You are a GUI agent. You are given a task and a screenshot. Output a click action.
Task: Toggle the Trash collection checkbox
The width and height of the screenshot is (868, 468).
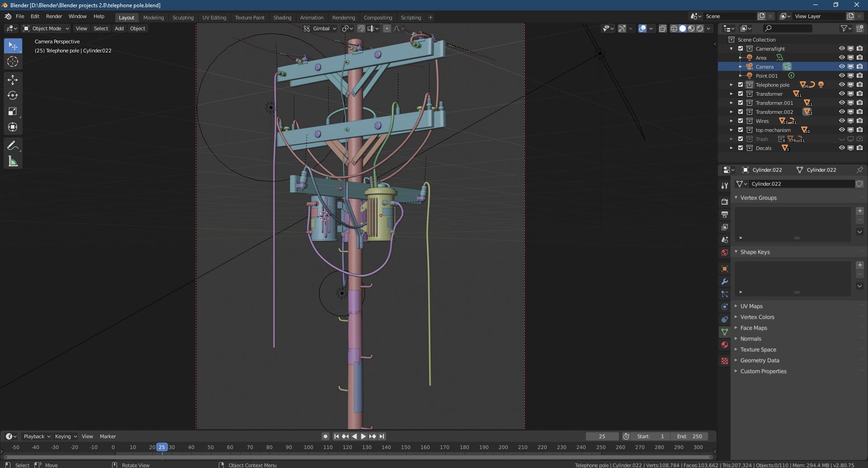[741, 139]
